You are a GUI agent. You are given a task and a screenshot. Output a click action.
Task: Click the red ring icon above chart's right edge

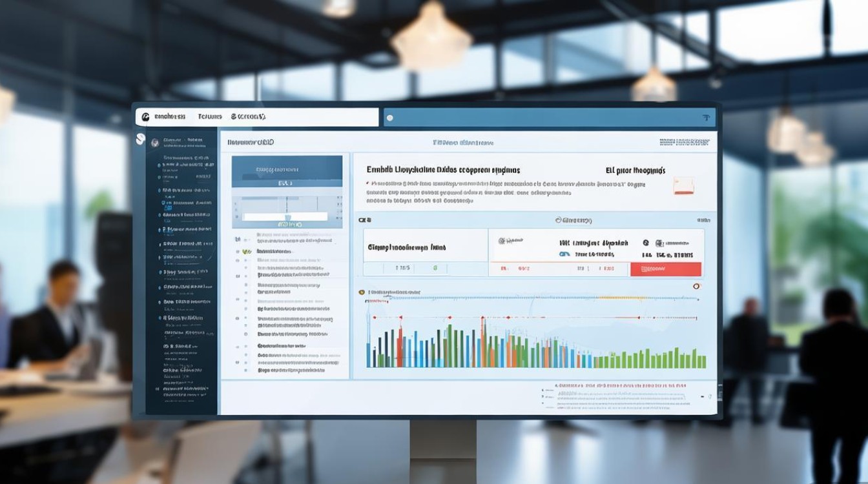696,286
